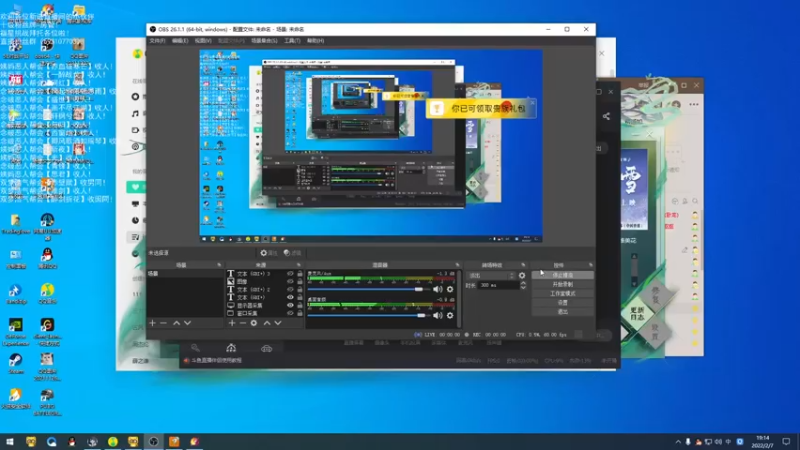Adjust desktop audio volume slider
The image size is (800, 450).
click(368, 316)
